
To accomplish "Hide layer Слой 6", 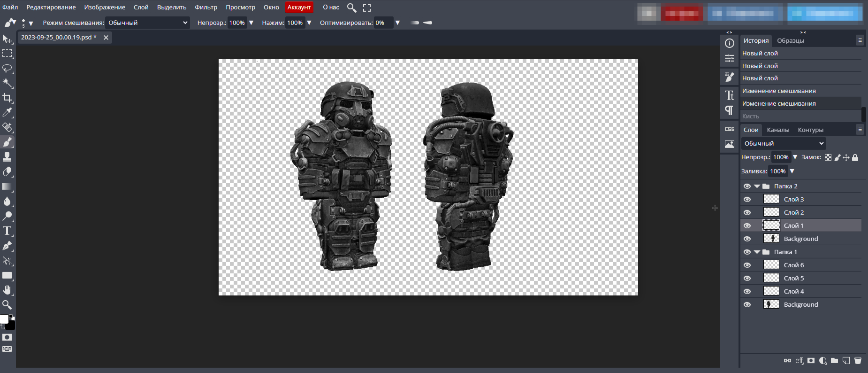I will (747, 265).
